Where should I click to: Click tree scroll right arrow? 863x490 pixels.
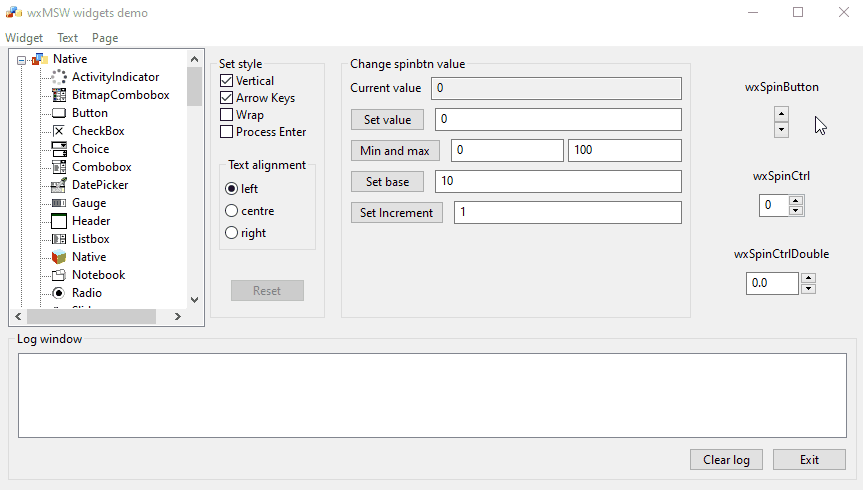pyautogui.click(x=177, y=317)
